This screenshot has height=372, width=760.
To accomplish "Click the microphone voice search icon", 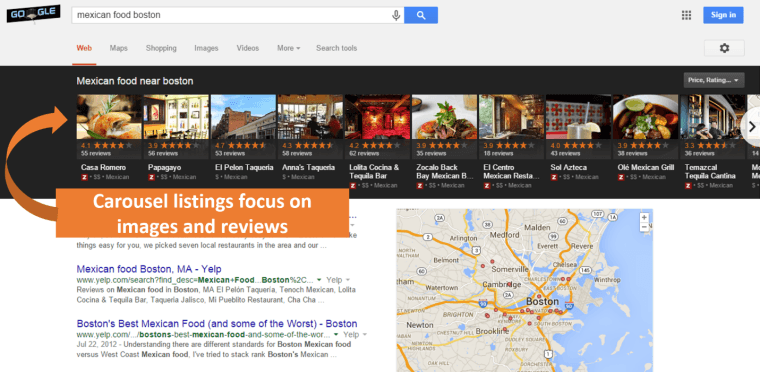I will tap(396, 15).
